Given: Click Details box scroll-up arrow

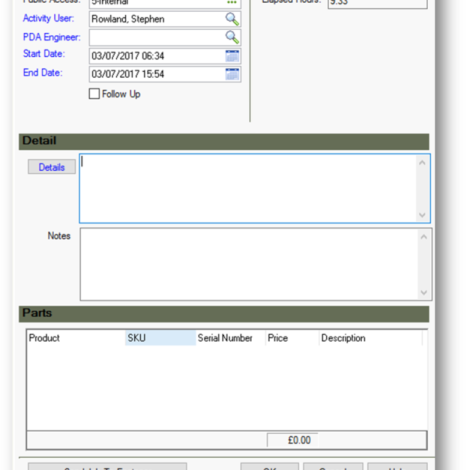Looking at the screenshot, I should (422, 163).
